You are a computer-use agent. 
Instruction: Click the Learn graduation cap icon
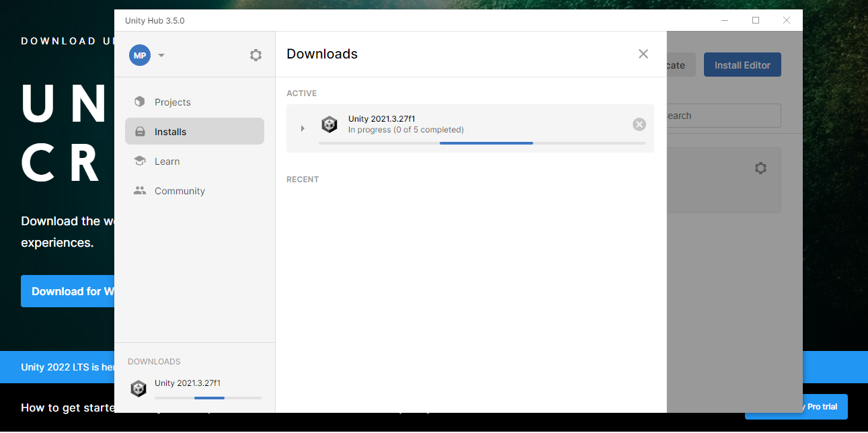coord(140,161)
